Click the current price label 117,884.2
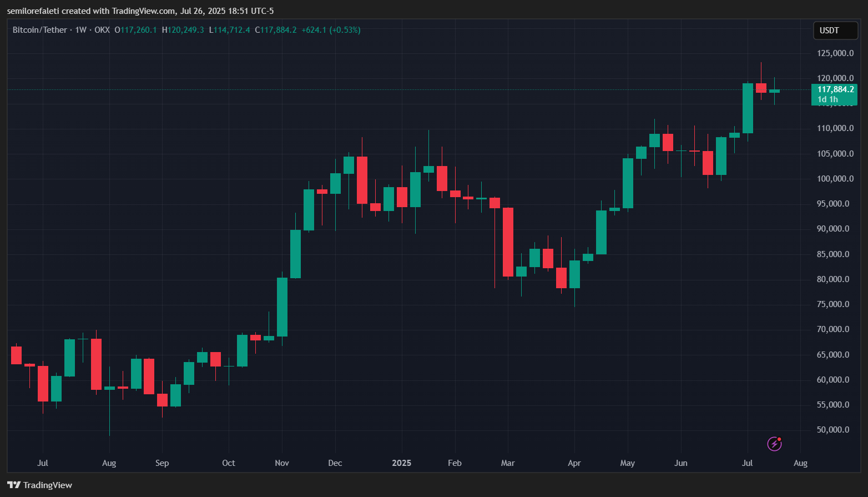The image size is (868, 497). (835, 89)
